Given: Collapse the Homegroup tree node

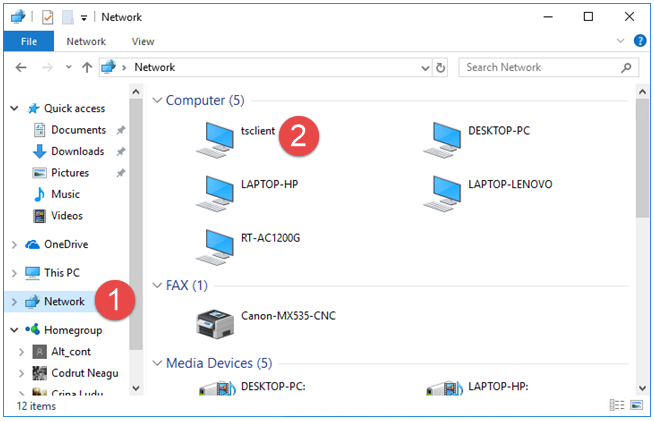Looking at the screenshot, I should pyautogui.click(x=14, y=330).
